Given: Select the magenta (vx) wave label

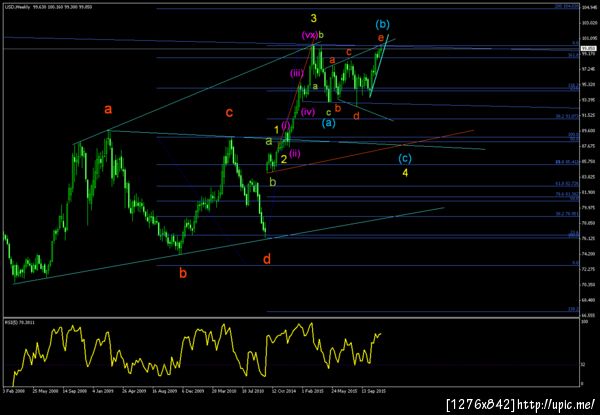Looking at the screenshot, I should click(x=310, y=35).
